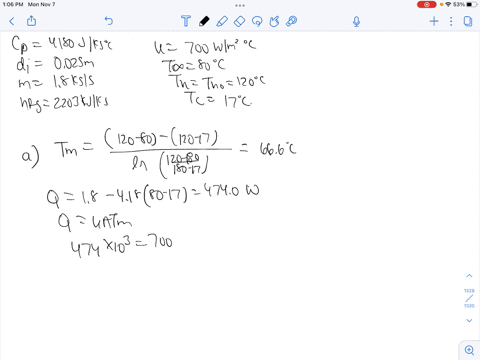Image resolution: width=480 pixels, height=360 pixels.
Task: Tap the page number indicator 1329/1330
Action: (x=469, y=298)
